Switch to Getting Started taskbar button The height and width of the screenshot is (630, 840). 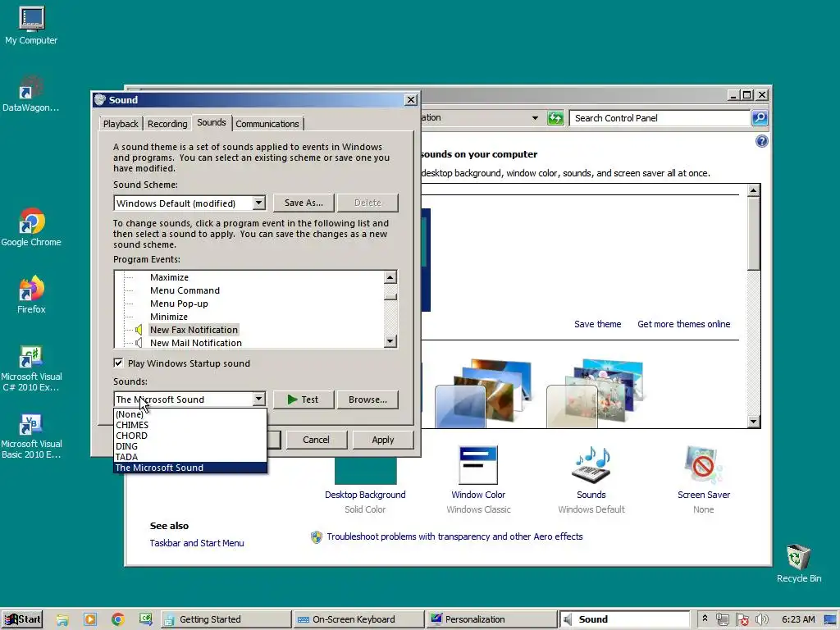click(x=226, y=619)
